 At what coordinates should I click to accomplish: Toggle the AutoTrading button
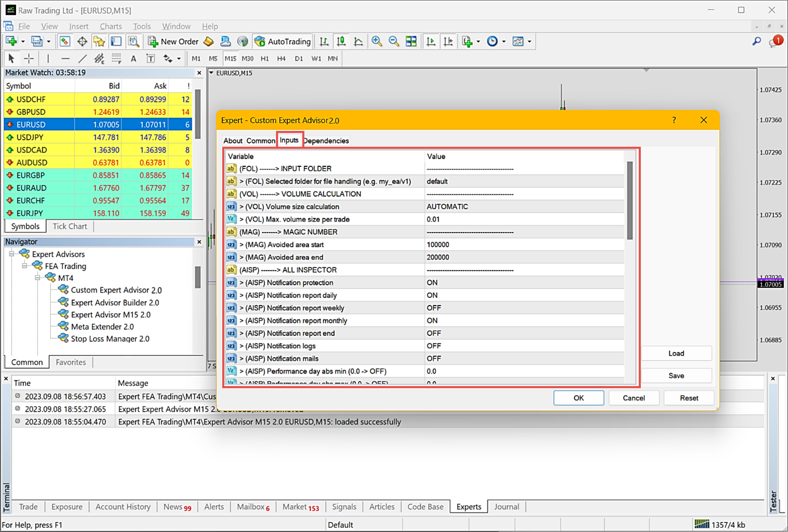[283, 41]
